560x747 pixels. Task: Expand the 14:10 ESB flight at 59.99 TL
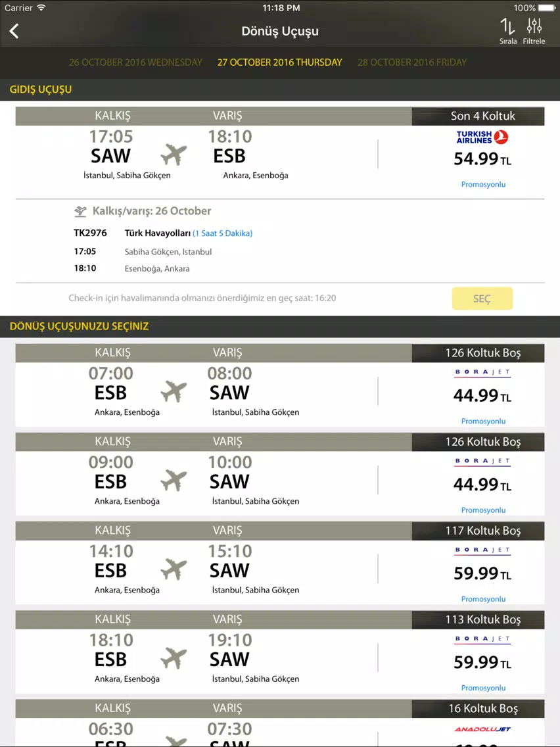279,563
